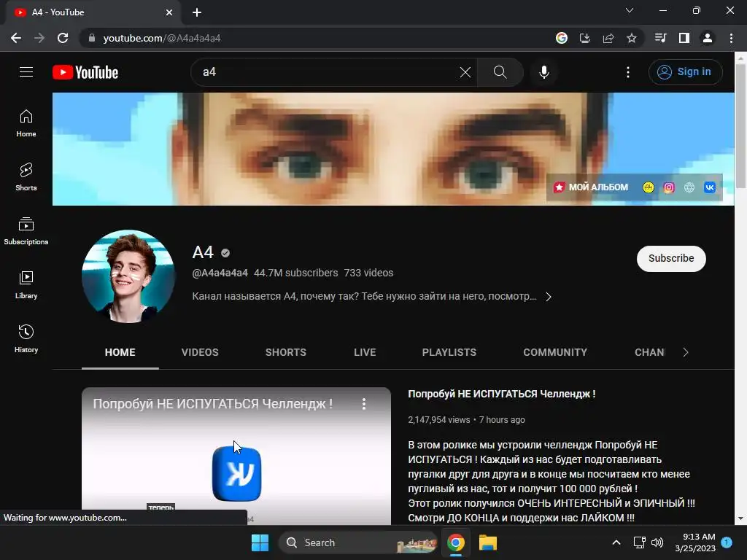This screenshot has width=747, height=560.
Task: Click the magnifier search button
Action: (500, 72)
